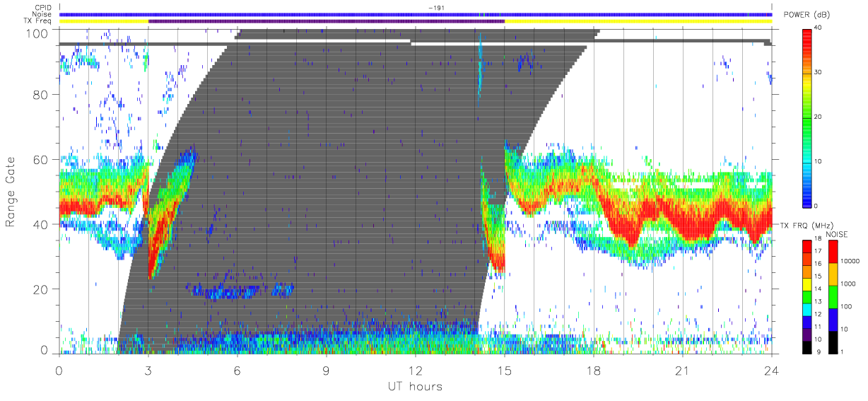Screen dimensions: 868x401
Task: Click the "1000" label on the noise legend
Action: click(x=848, y=284)
